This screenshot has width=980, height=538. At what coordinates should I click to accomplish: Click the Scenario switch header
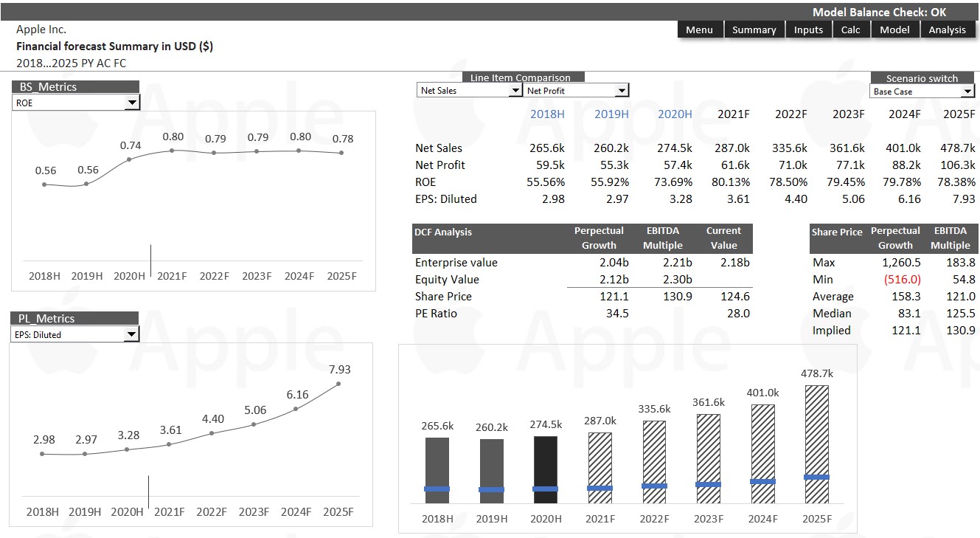(x=922, y=78)
